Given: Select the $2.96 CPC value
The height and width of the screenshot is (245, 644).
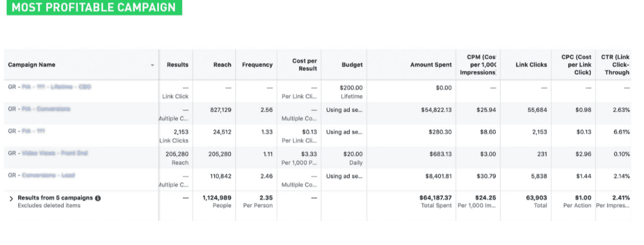Looking at the screenshot, I should (x=584, y=154).
